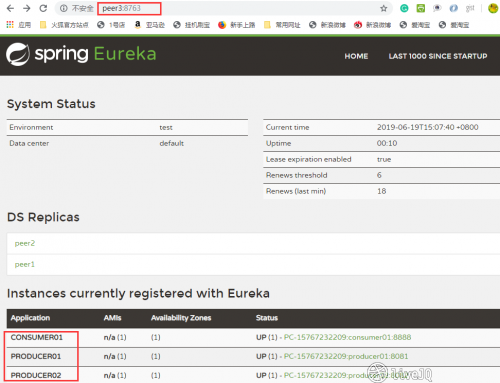Click the Uptime value 00:10
Screen dimensions: 500x383
pyautogui.click(x=387, y=143)
